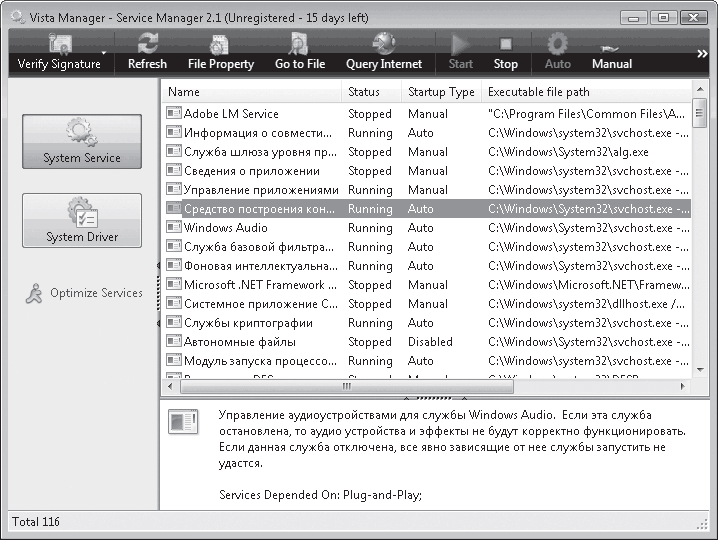718x540 pixels.
Task: Switch to the System Driver section
Action: click(82, 220)
